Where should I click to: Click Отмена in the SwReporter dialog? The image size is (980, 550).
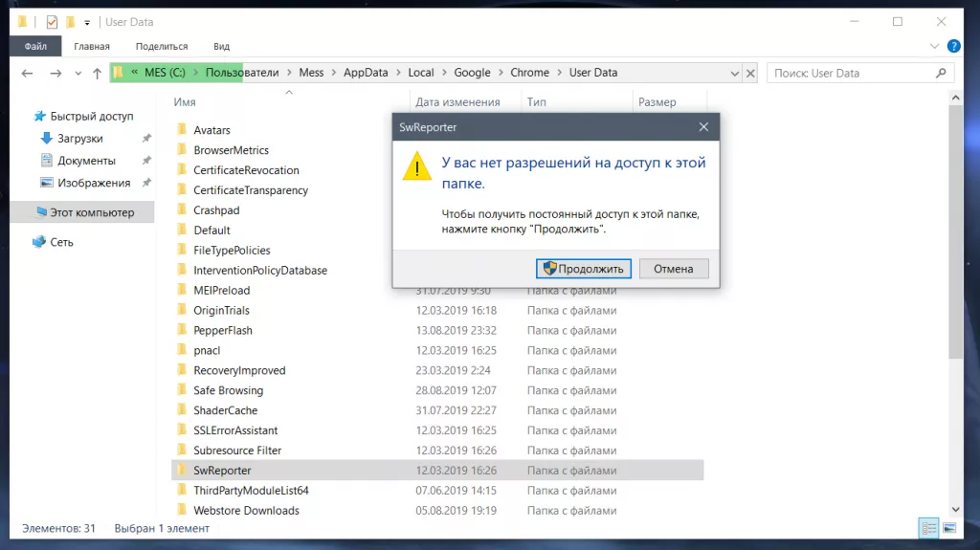coord(674,269)
